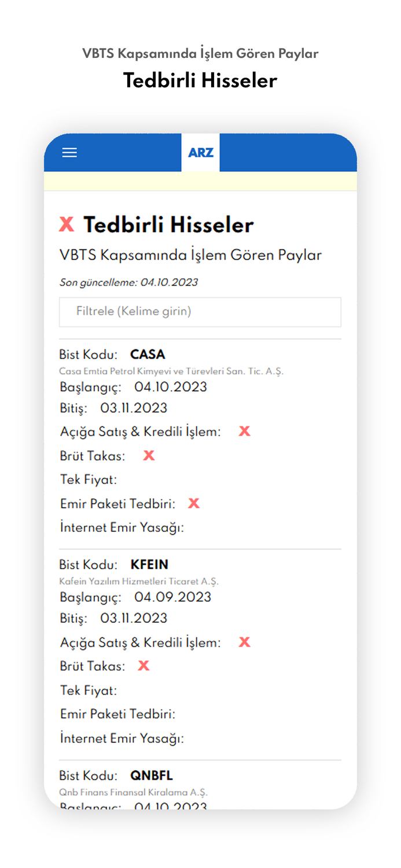401x868 pixels.
Task: Click KFEIN Açığa Satış & Kredili İşlem X mark
Action: [244, 642]
